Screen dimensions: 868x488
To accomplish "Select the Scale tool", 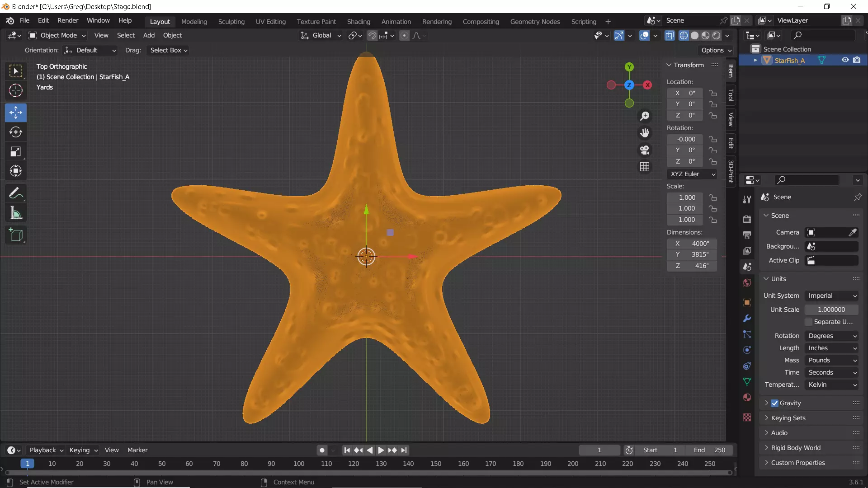I will click(x=16, y=151).
